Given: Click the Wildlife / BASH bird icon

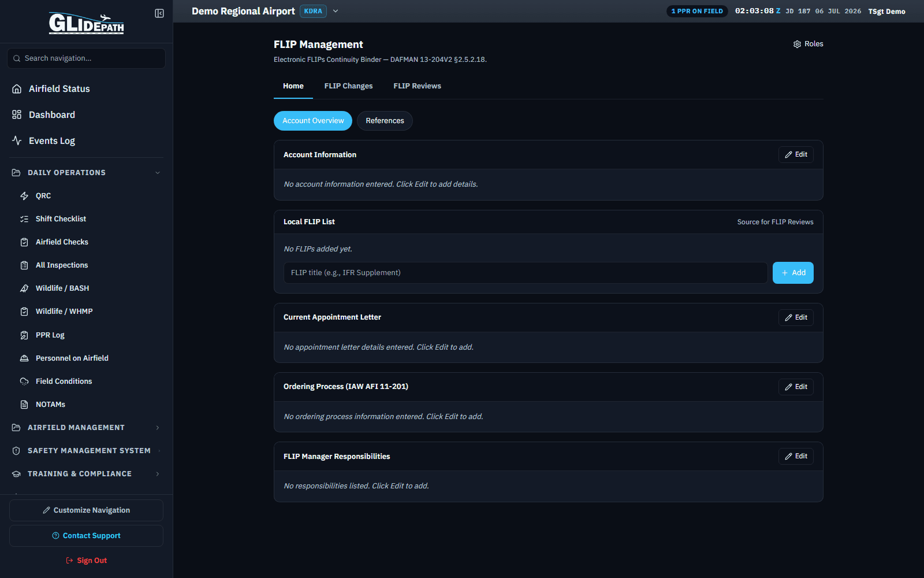Looking at the screenshot, I should pyautogui.click(x=24, y=288).
